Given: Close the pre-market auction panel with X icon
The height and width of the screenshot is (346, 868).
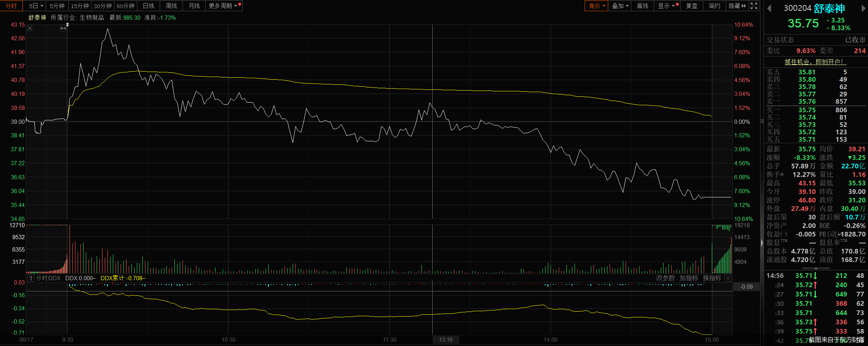Looking at the screenshot, I should [x=30, y=28].
